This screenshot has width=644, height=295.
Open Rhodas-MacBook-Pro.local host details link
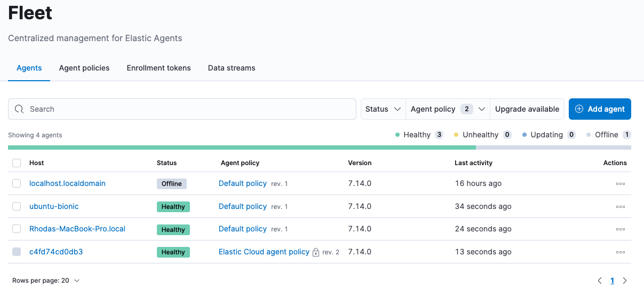point(77,229)
